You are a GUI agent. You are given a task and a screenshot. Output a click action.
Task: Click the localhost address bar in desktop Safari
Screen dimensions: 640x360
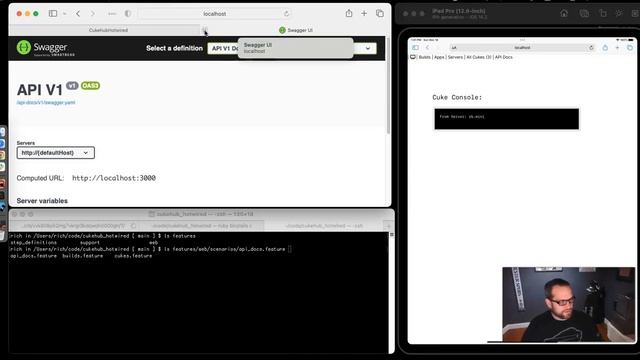click(215, 13)
